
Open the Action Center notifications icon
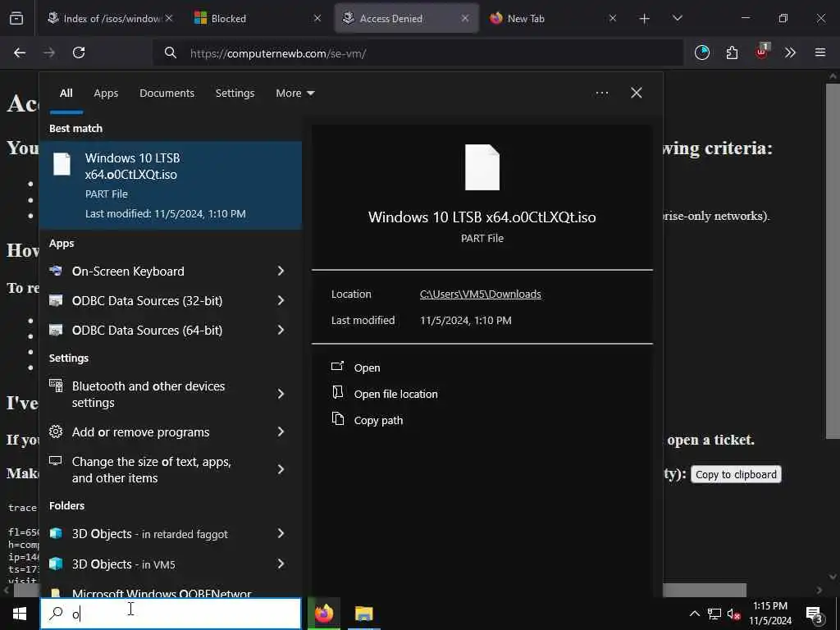(815, 614)
